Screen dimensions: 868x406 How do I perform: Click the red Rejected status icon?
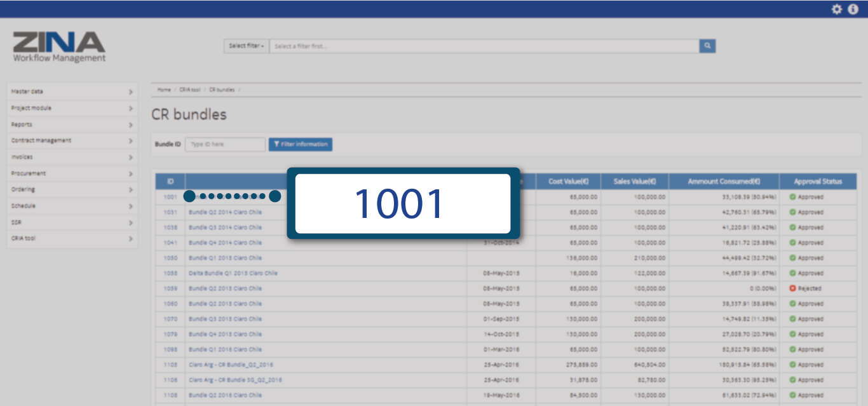click(x=792, y=288)
